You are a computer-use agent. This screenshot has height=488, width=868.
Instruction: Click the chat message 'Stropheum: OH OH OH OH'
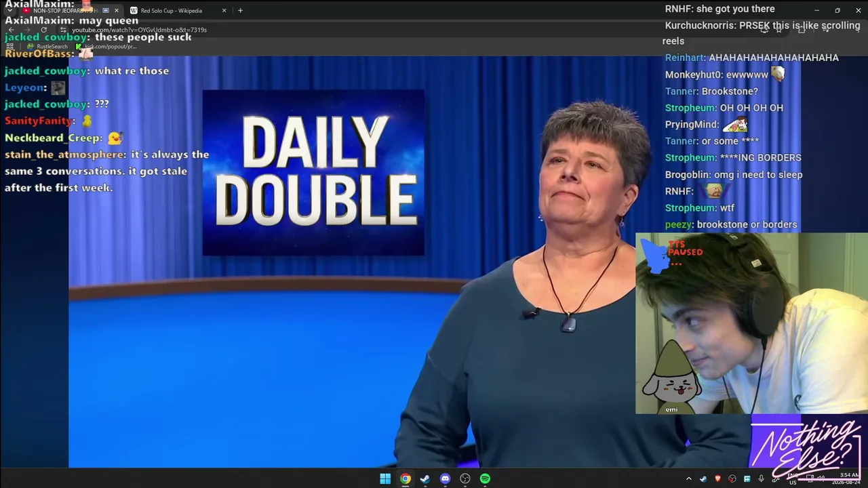(724, 108)
